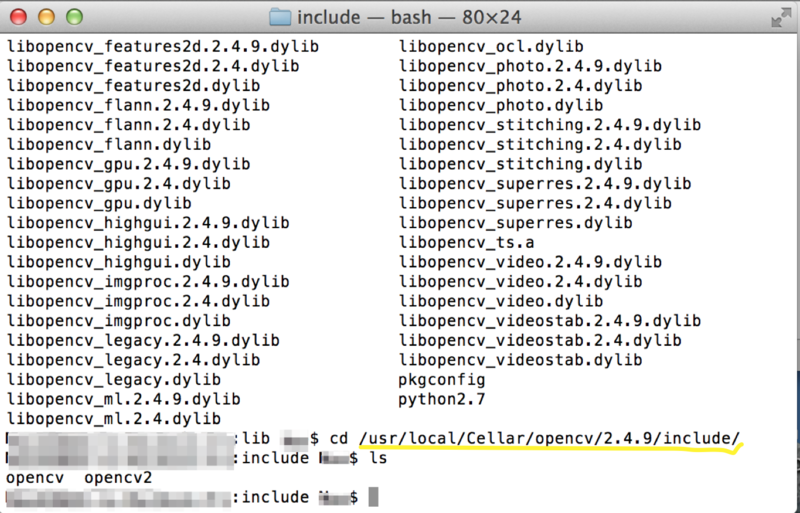Select text libopencv_highgui.dylib
The image size is (800, 513).
click(119, 262)
